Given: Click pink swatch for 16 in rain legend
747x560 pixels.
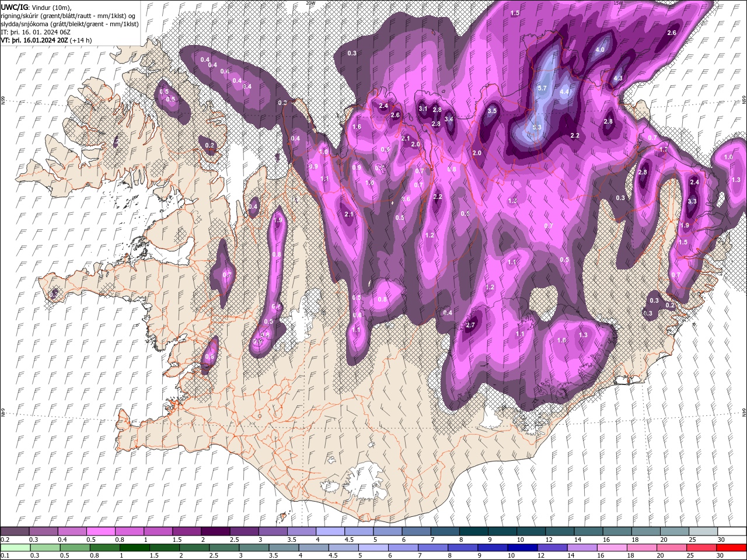Looking at the screenshot, I should 612,548.
